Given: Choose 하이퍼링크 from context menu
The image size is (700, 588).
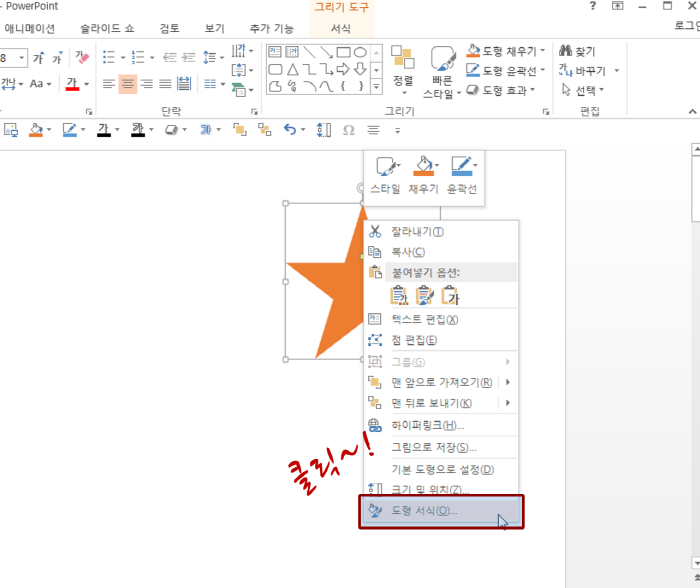Looking at the screenshot, I should pyautogui.click(x=441, y=425).
